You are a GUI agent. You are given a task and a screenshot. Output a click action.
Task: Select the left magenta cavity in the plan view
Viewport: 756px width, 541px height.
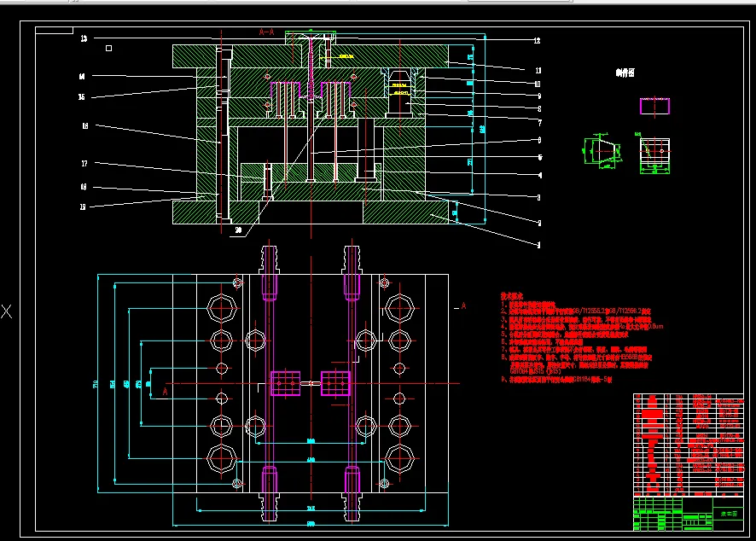pos(286,383)
